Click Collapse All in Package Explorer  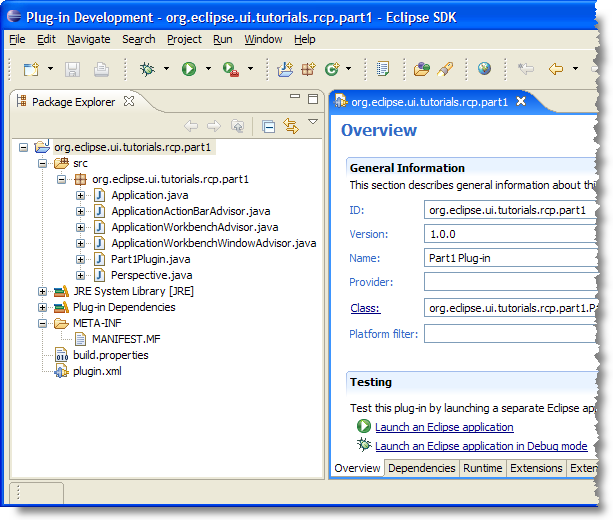(268, 125)
